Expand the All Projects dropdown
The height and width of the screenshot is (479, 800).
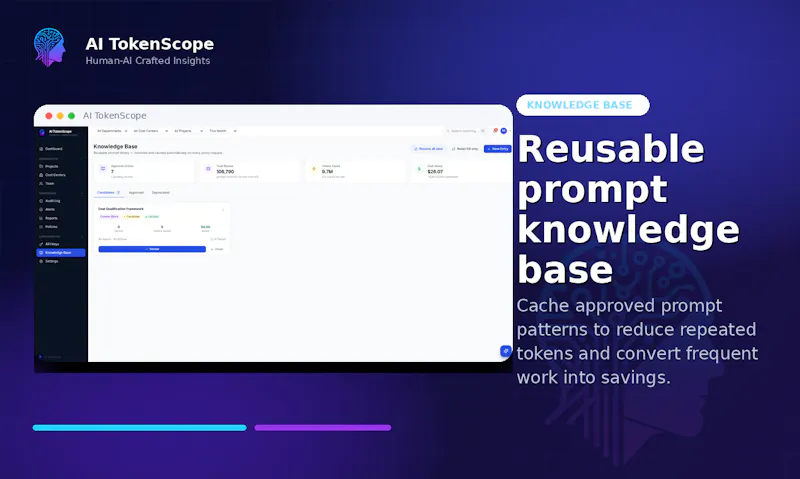pyautogui.click(x=188, y=131)
